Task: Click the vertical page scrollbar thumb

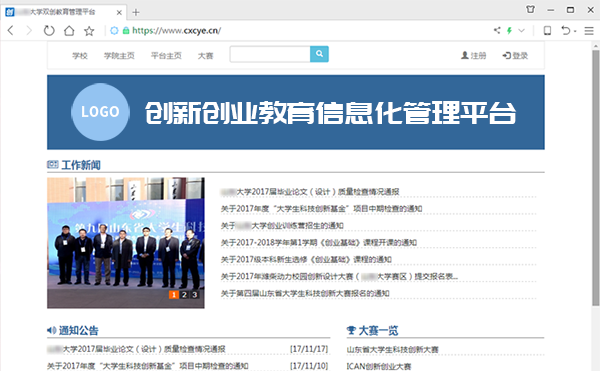Action: (596, 178)
